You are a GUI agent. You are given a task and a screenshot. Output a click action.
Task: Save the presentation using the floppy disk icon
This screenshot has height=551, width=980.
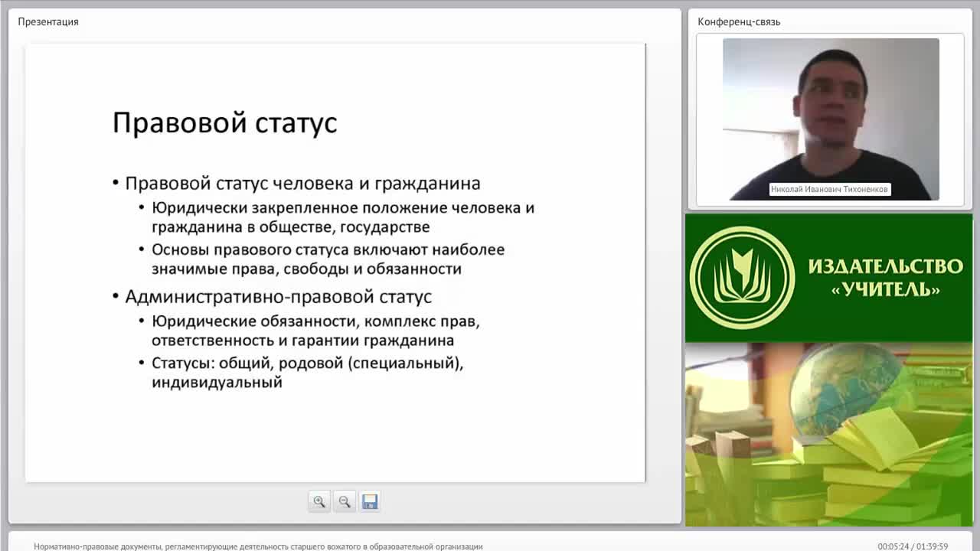coord(370,502)
